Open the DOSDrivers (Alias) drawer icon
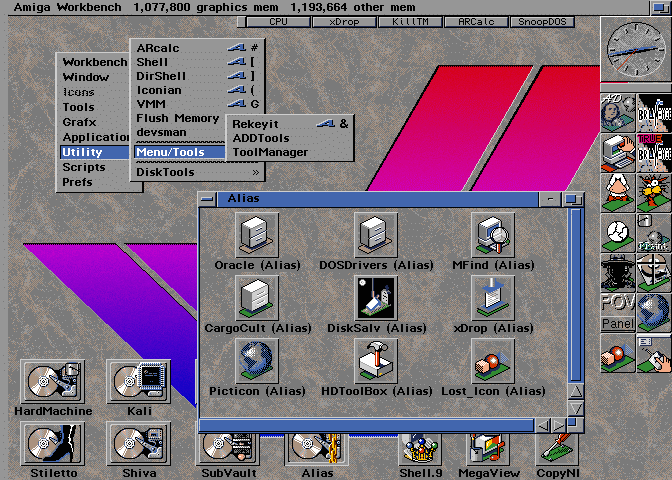The image size is (672, 480). 376,235
